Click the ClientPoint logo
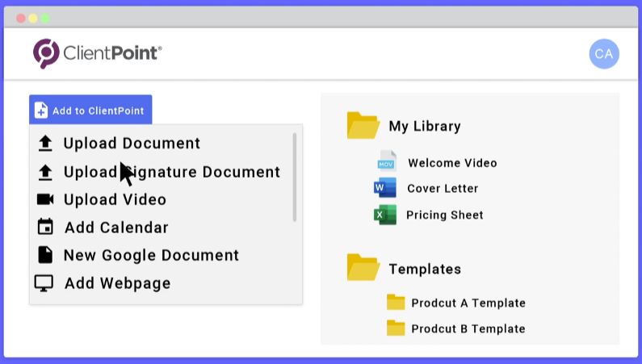 click(97, 53)
